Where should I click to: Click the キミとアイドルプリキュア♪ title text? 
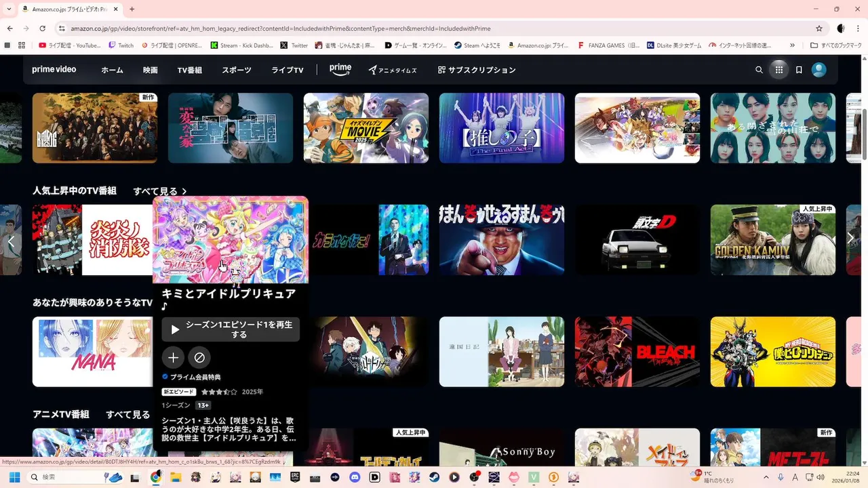pyautogui.click(x=229, y=300)
